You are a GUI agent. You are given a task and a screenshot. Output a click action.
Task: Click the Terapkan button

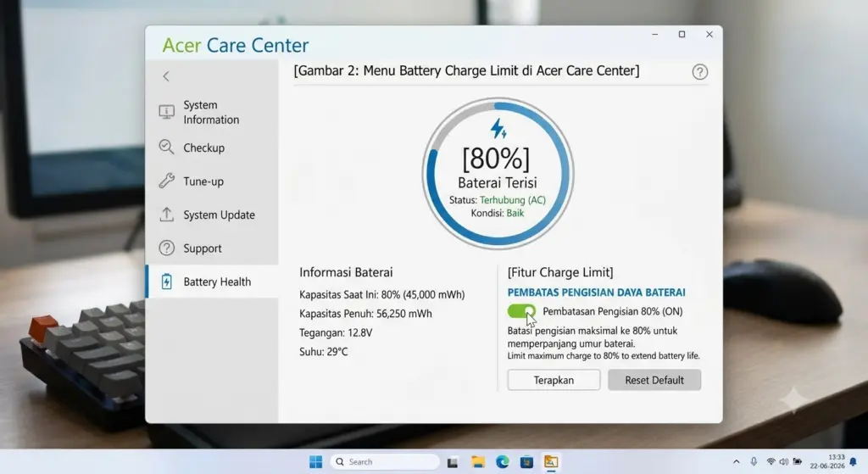tap(554, 380)
